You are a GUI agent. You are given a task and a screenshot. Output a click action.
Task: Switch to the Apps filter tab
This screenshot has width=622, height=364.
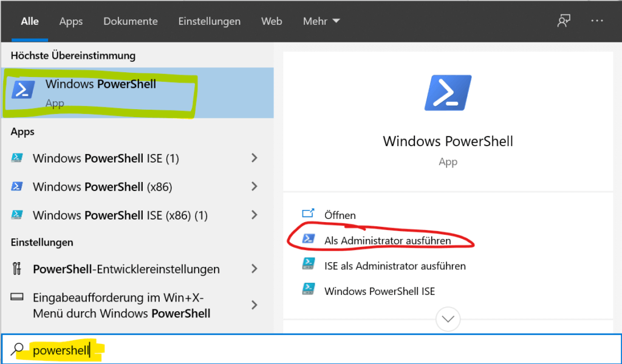click(x=71, y=21)
